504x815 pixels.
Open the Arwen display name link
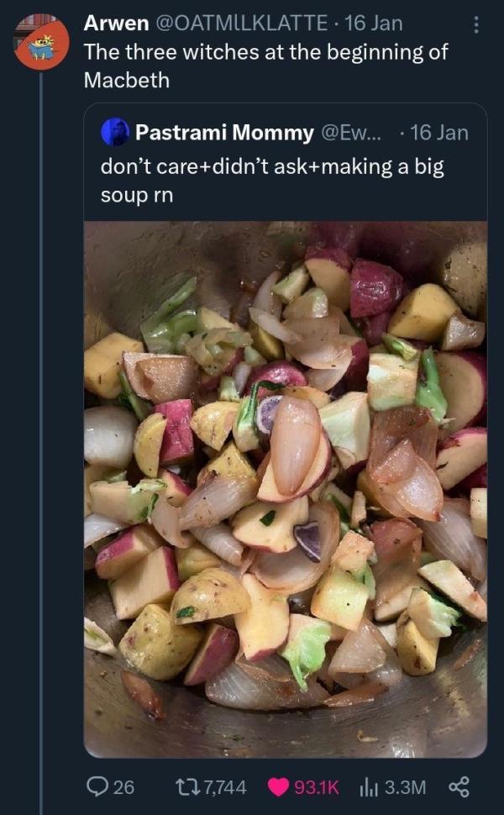point(116,24)
